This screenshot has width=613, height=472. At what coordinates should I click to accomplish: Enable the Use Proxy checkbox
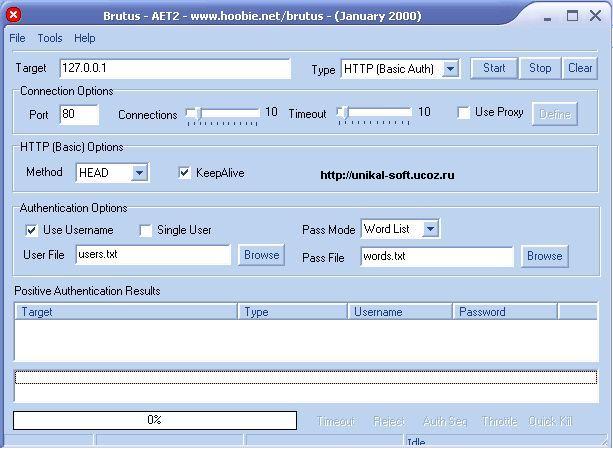pos(464,113)
